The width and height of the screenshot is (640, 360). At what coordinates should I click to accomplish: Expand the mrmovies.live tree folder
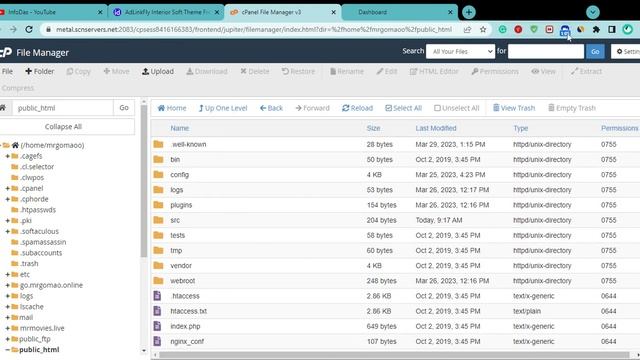7,328
